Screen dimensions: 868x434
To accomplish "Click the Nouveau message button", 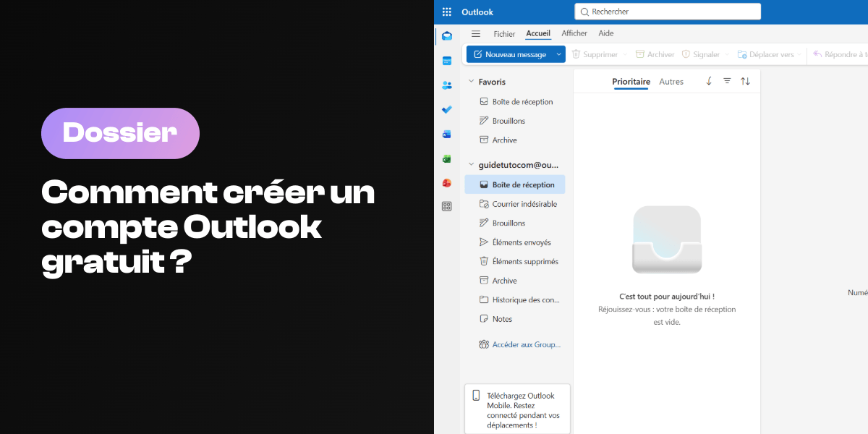I will point(509,54).
